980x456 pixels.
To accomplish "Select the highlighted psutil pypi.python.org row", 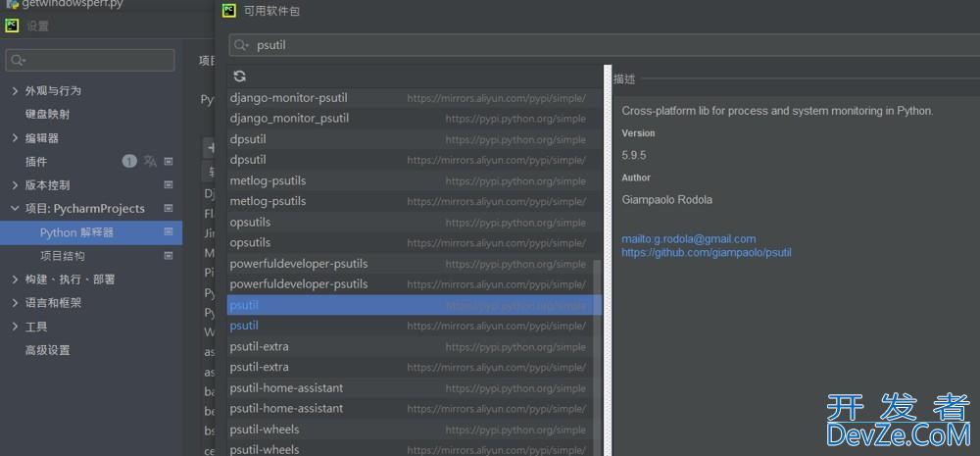I will pos(415,305).
